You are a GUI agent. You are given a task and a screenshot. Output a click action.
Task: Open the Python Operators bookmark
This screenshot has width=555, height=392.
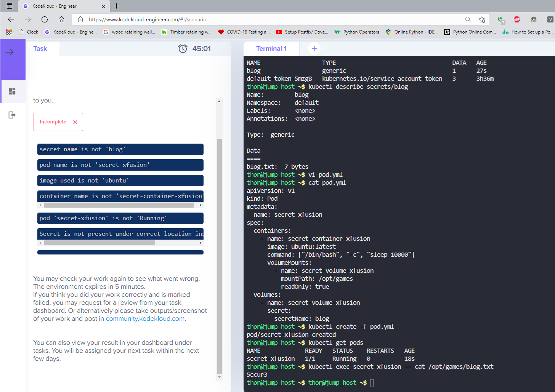[x=357, y=32]
